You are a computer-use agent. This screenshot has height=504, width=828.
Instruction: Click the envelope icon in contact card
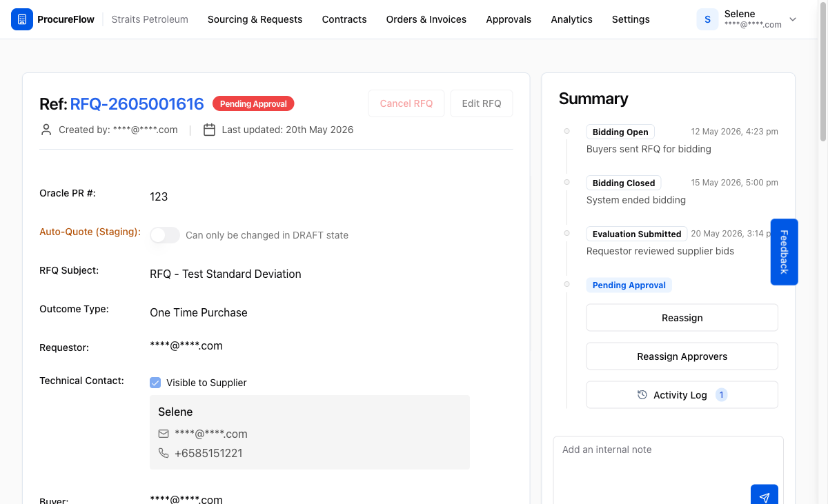tap(164, 434)
